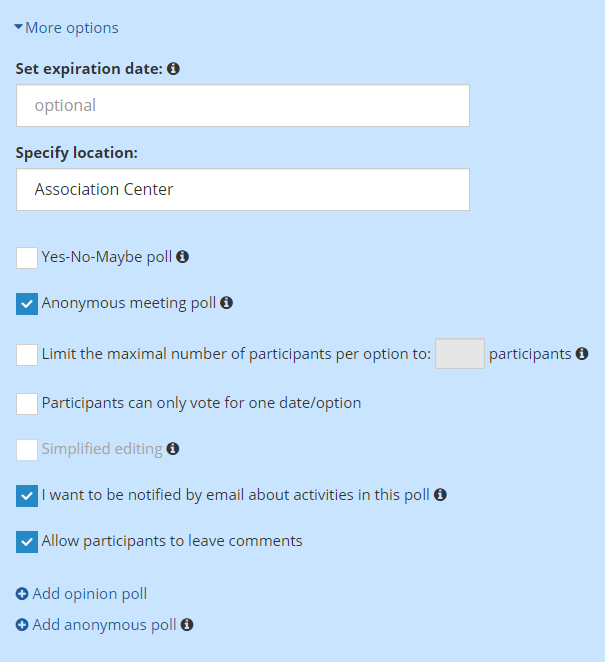
Task: Tick the limit participants per option checkbox
Action: click(x=27, y=355)
